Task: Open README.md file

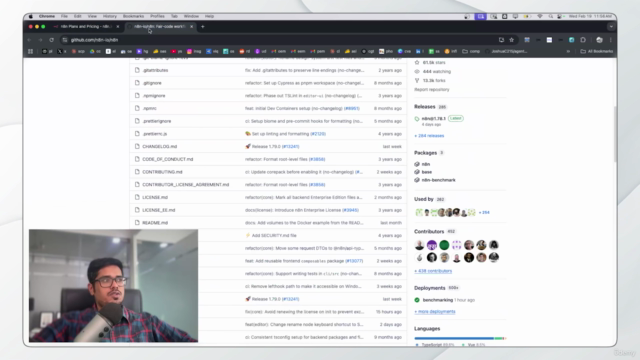Action: pyautogui.click(x=155, y=223)
